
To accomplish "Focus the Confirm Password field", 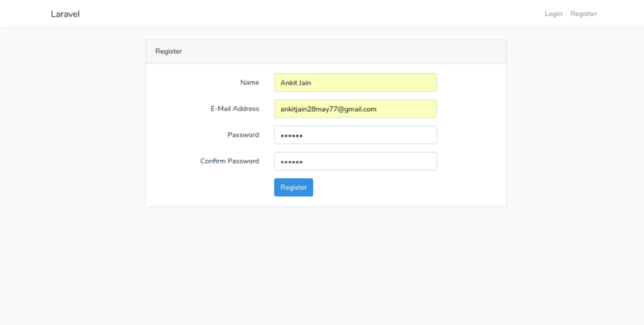I will [355, 161].
